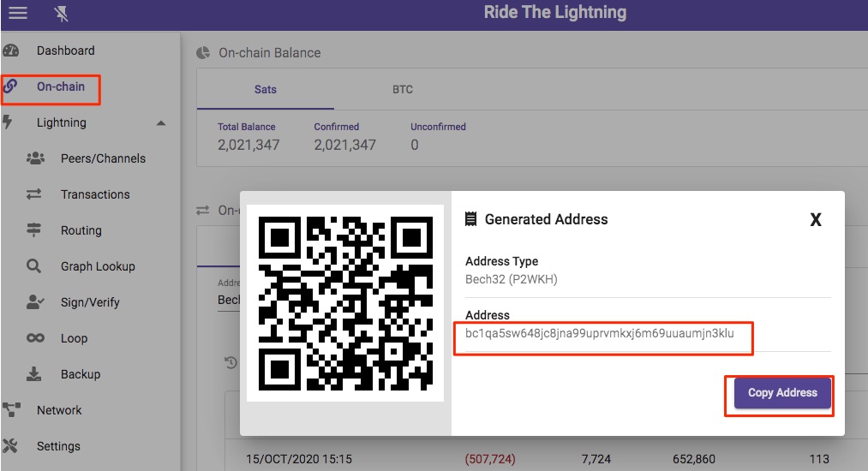Open Peers/Channels page
The height and width of the screenshot is (471, 868).
coord(103,158)
